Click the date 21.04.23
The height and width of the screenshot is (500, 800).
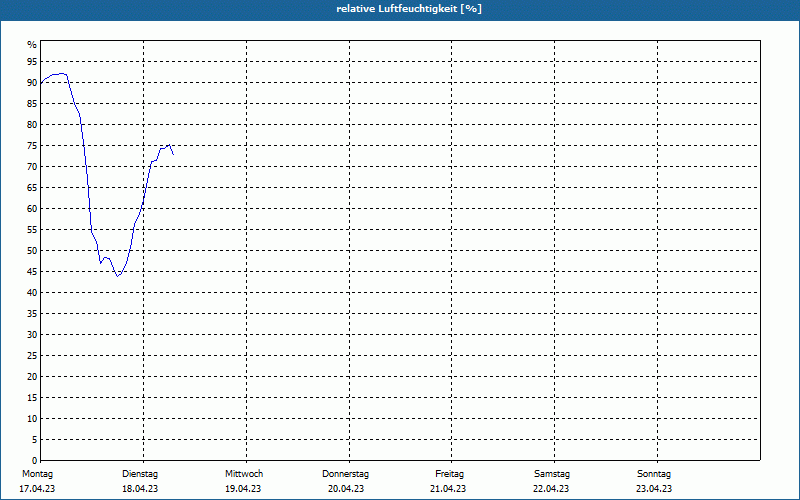click(x=448, y=489)
